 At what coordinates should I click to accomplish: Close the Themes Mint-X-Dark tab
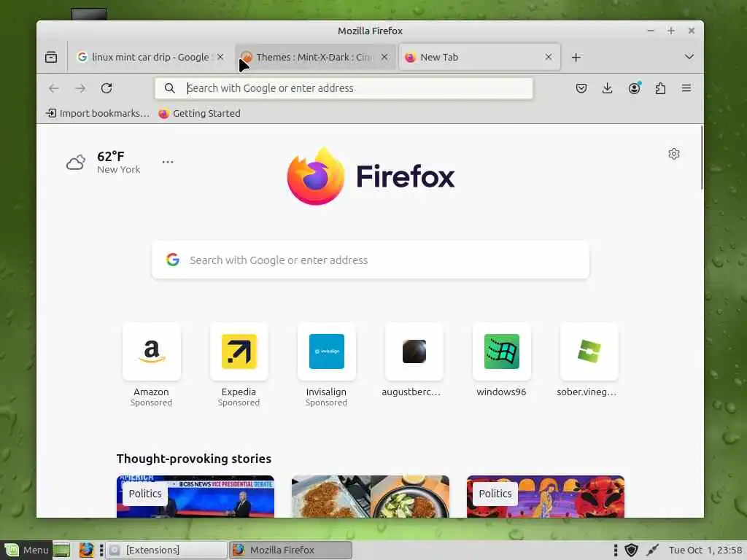click(x=384, y=57)
